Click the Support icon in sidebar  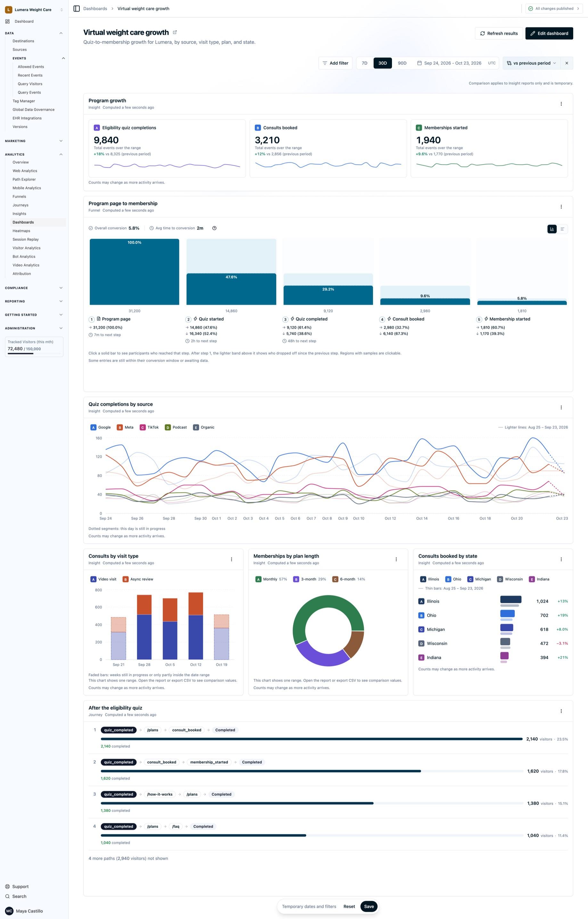tap(7, 887)
